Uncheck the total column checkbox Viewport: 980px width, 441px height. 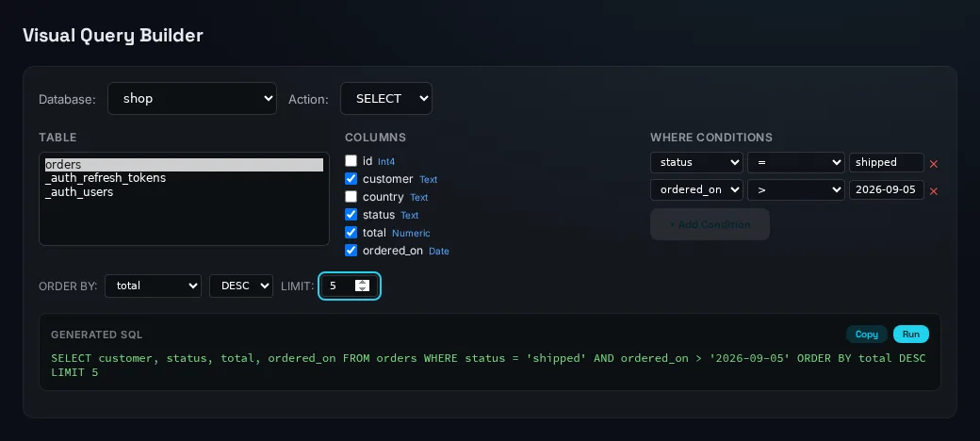pyautogui.click(x=351, y=233)
